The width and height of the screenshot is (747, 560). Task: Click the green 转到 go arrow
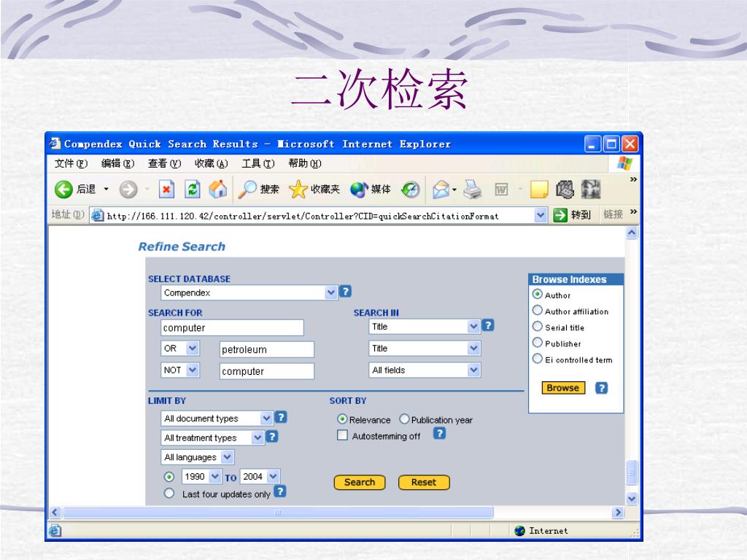(560, 215)
